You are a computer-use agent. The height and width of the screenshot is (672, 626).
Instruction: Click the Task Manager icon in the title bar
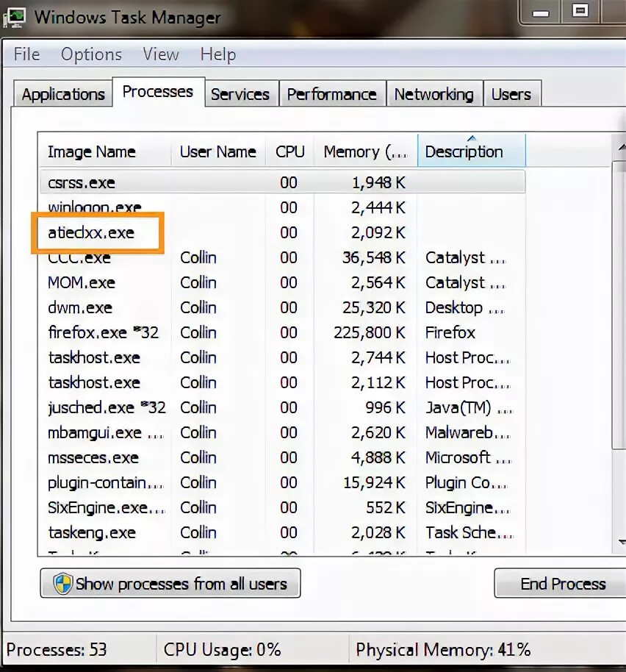tap(15, 16)
